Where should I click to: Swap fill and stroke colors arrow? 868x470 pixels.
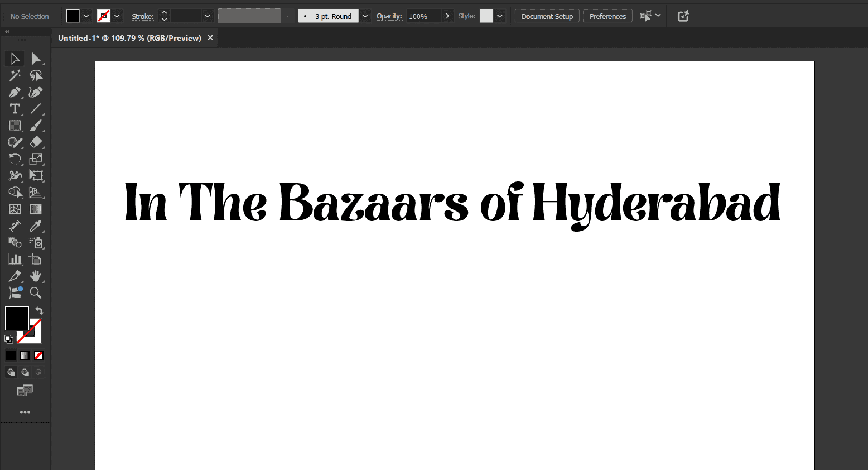coord(39,311)
